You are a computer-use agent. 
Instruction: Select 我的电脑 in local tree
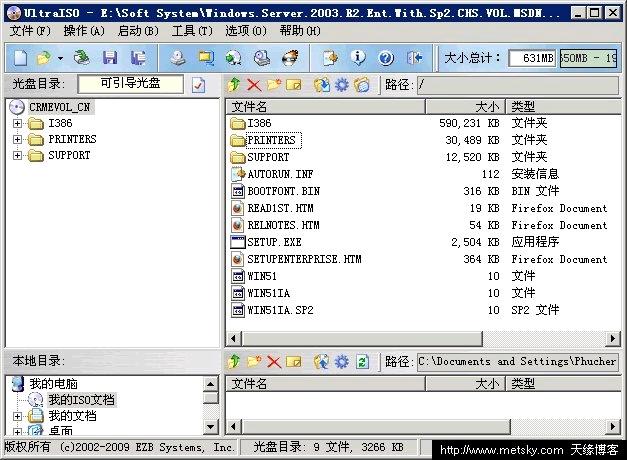tap(54, 384)
